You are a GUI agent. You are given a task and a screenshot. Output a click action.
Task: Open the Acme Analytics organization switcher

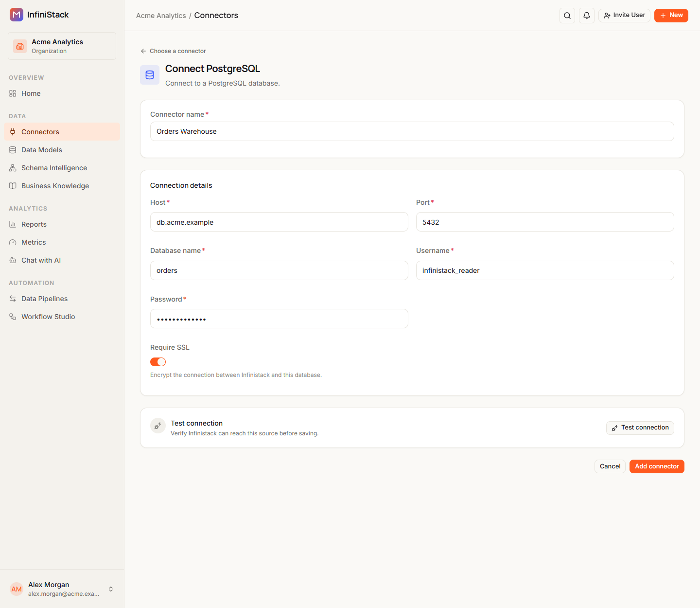click(62, 46)
